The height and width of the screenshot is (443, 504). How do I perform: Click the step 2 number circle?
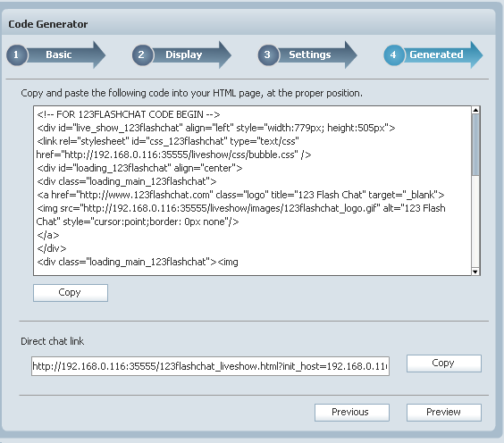[x=141, y=55]
